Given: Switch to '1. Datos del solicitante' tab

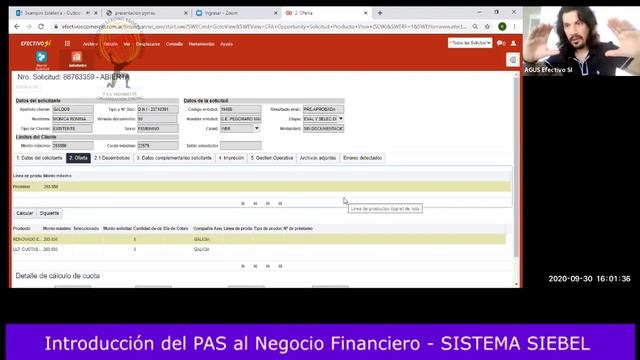Looking at the screenshot, I should pyautogui.click(x=40, y=158).
